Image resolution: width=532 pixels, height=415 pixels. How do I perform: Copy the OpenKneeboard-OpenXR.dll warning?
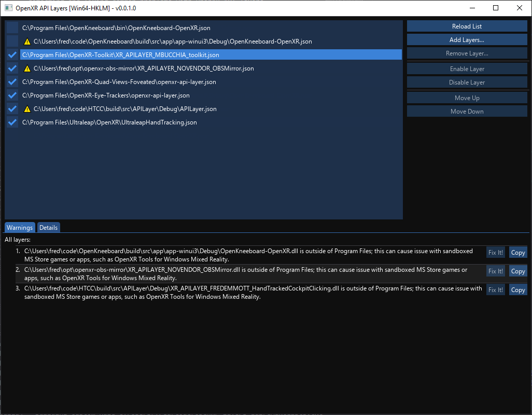click(x=518, y=253)
